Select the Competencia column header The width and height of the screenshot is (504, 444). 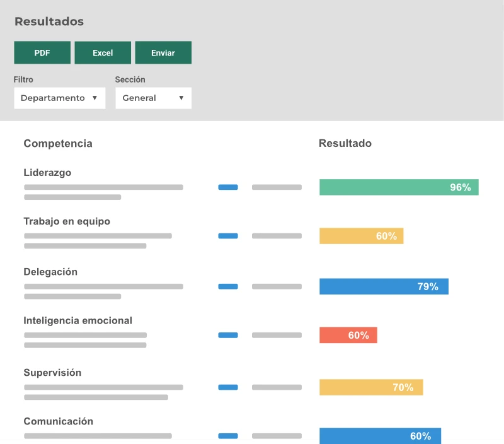[x=57, y=143]
